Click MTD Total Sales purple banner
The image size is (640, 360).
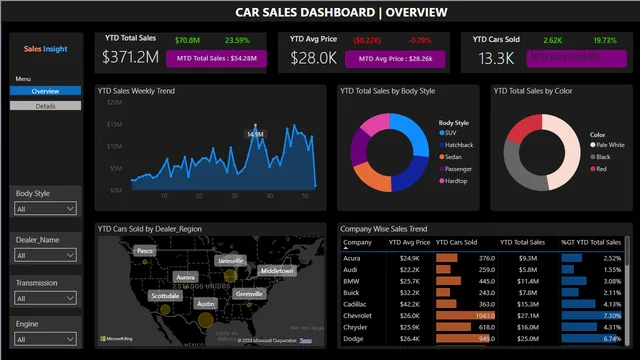pos(216,58)
